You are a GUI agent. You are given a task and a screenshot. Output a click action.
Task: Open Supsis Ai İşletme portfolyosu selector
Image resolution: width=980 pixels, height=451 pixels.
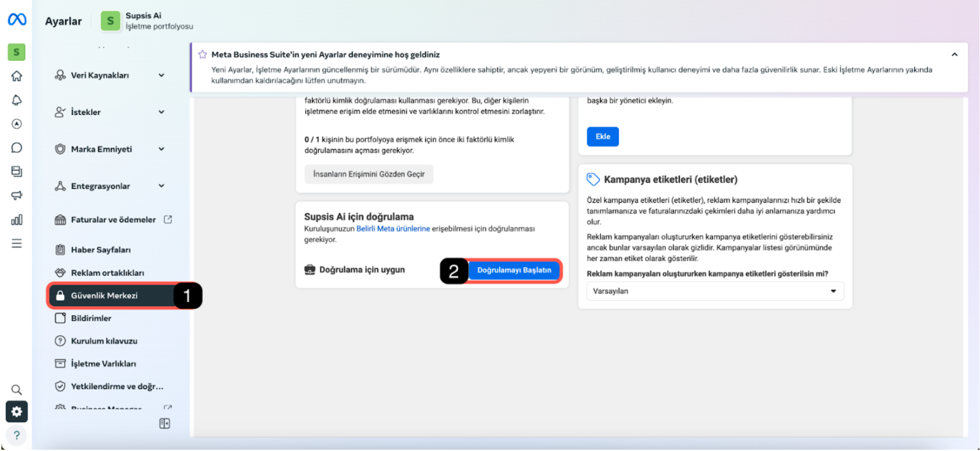tap(147, 21)
